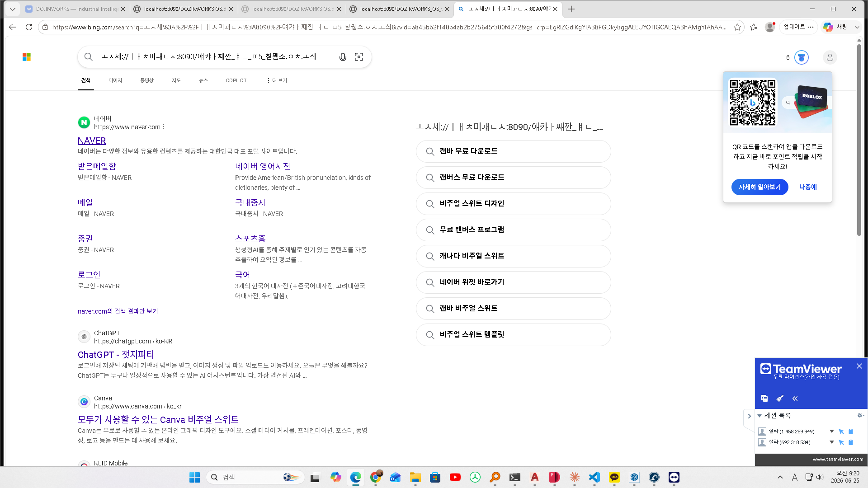This screenshot has width=868, height=488.
Task: Open the Bing Rewards medal icon
Action: click(802, 57)
